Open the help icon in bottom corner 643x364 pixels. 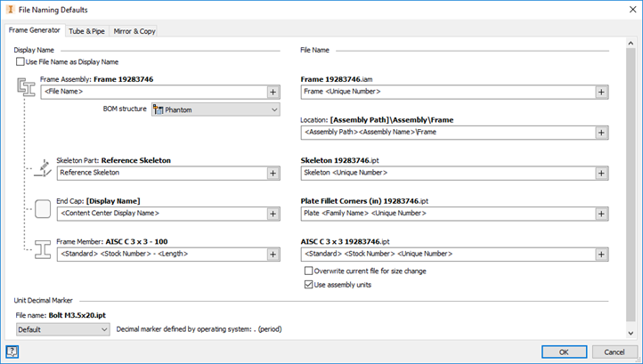(x=12, y=352)
